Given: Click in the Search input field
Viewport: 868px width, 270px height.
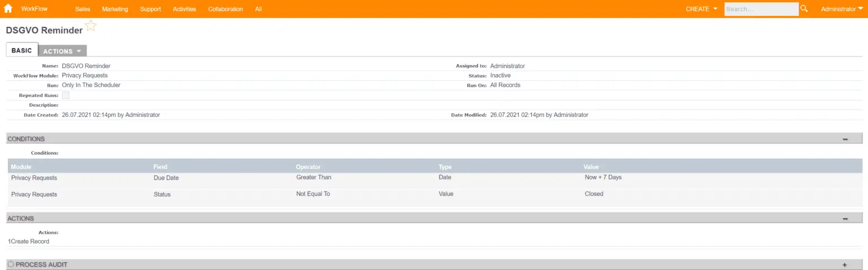Looking at the screenshot, I should pos(761,9).
